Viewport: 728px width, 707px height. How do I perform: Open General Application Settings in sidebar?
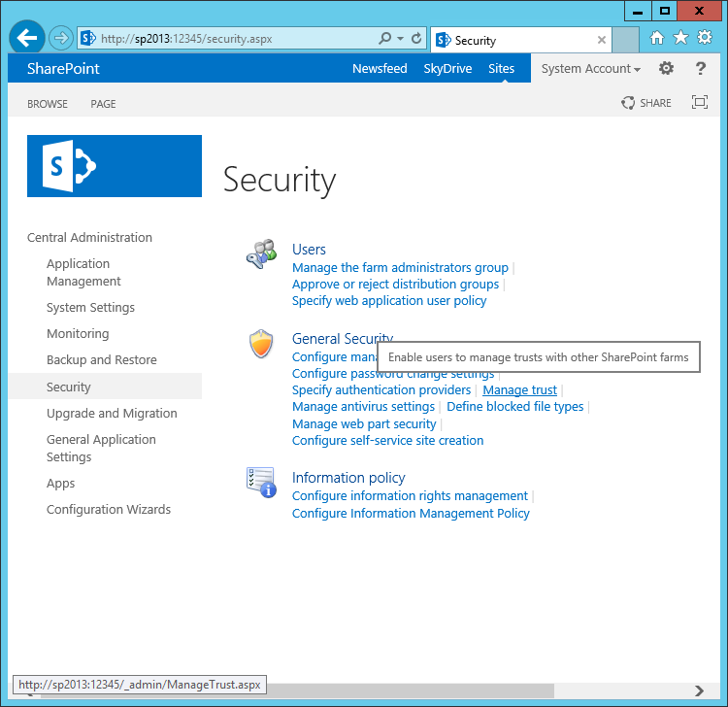coord(101,449)
